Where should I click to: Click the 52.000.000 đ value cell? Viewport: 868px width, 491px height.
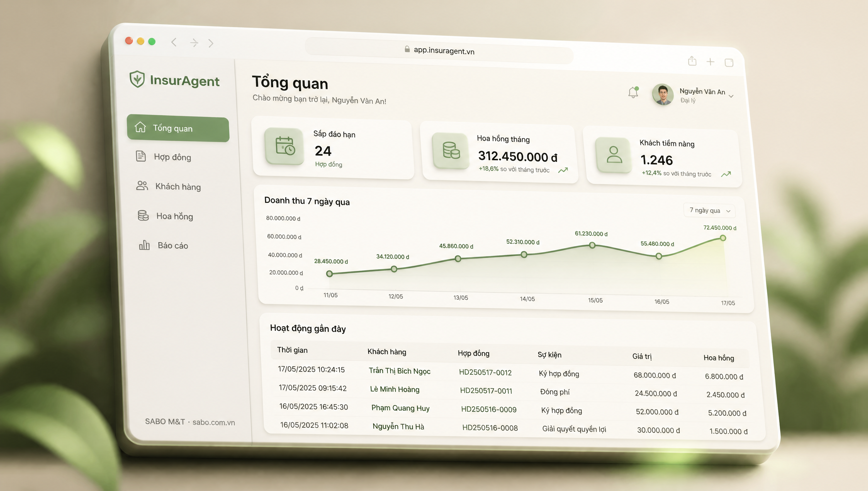click(657, 412)
